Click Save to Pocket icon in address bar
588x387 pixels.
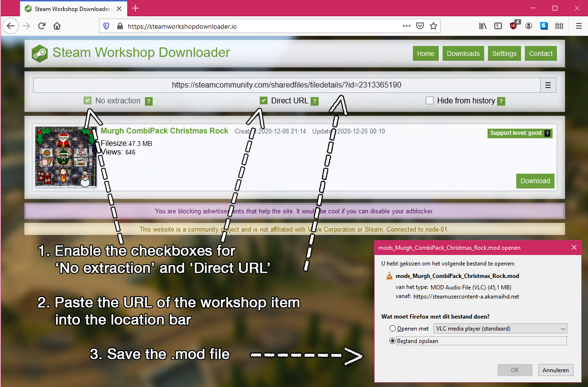point(420,26)
